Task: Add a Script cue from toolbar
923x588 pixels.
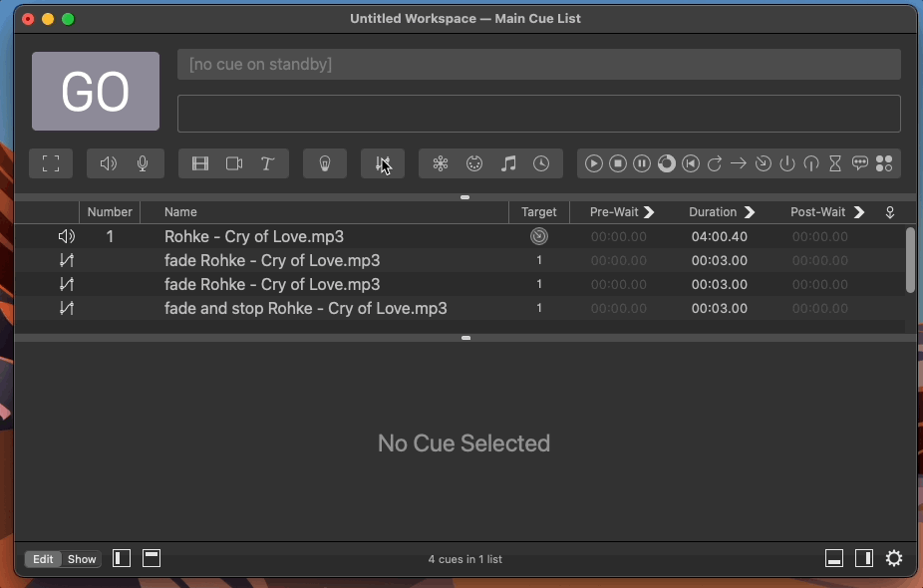Action: point(884,163)
